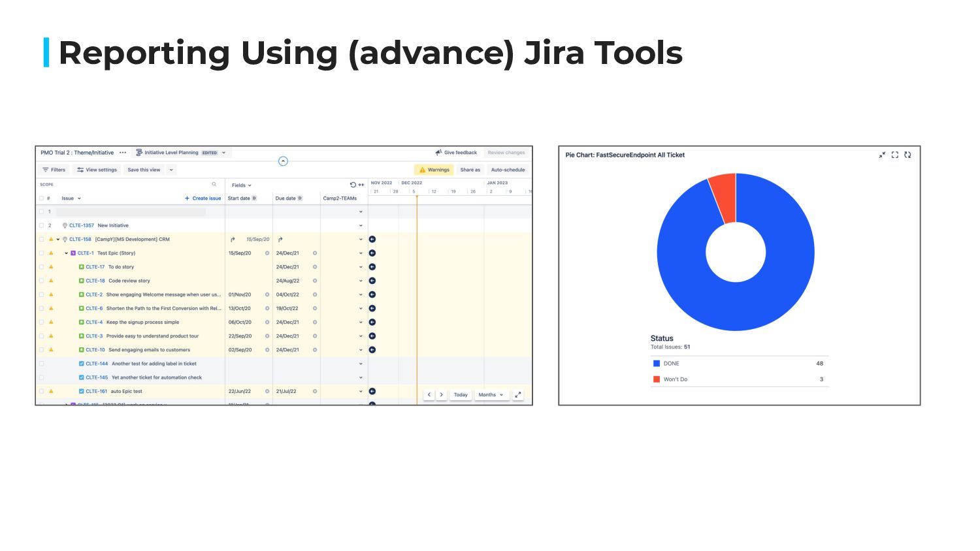Click the red Won't Do legend swatch
Screen dimensions: 980x551
pos(657,379)
